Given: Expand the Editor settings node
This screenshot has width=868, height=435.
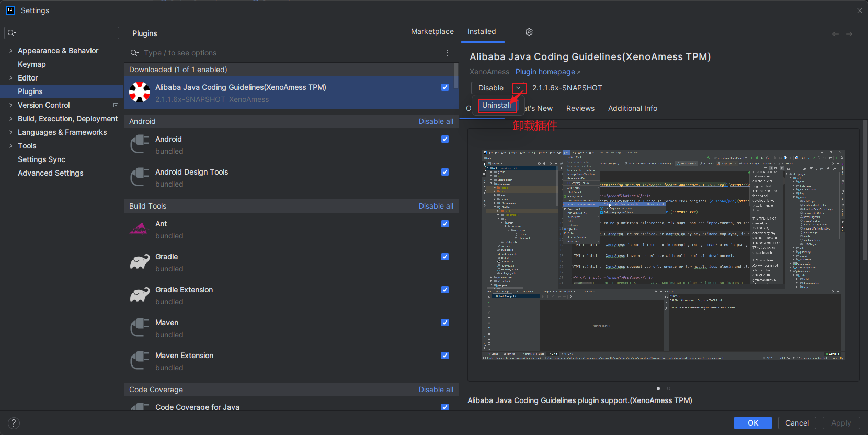Looking at the screenshot, I should (x=10, y=78).
